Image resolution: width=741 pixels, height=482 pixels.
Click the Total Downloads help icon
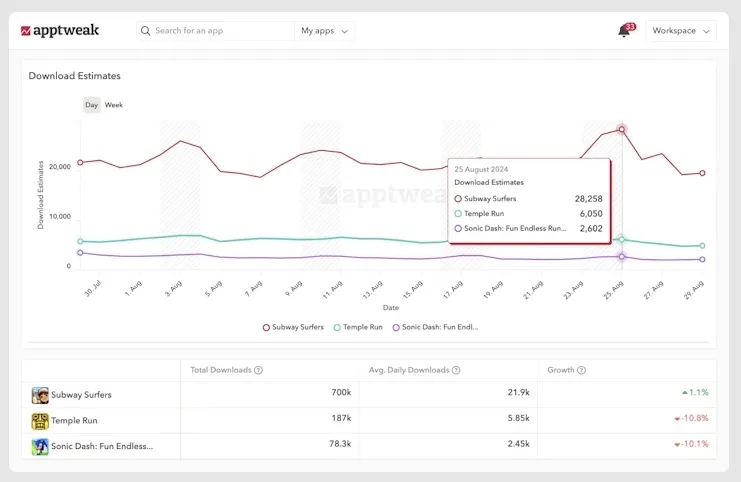(258, 370)
